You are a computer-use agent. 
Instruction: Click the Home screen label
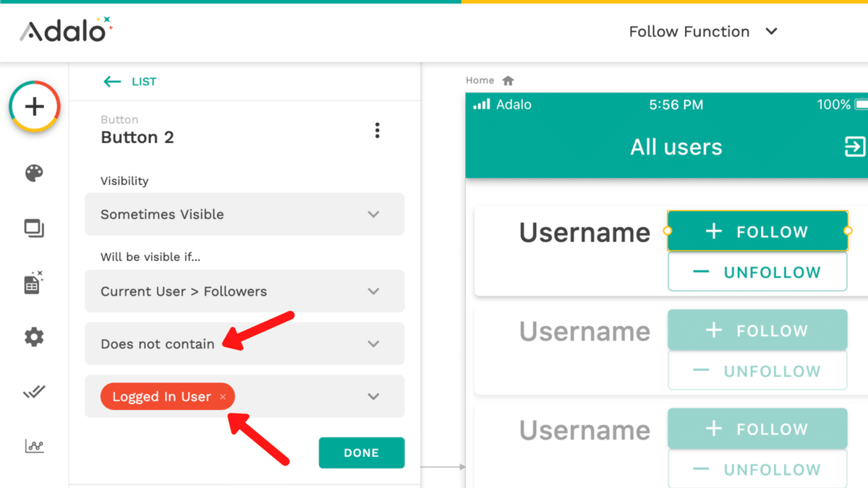480,80
